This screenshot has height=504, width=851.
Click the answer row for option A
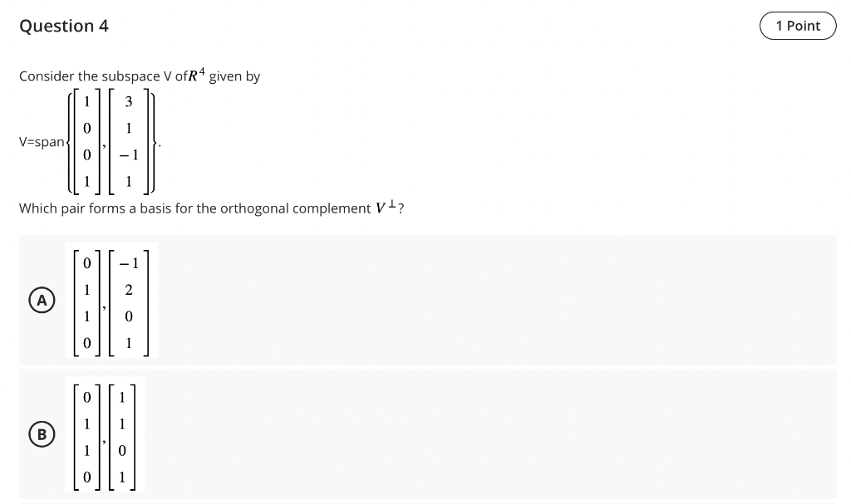click(428, 300)
